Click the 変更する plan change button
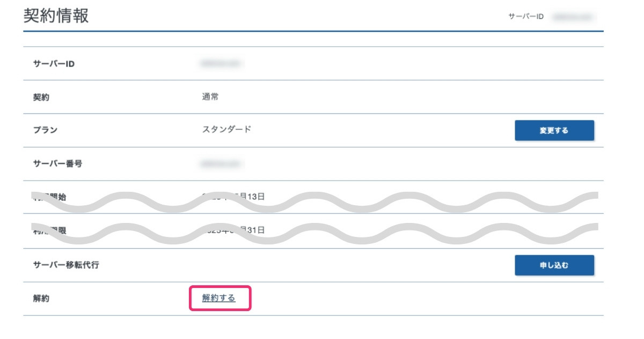Screen dimensions: 644x339 [554, 130]
